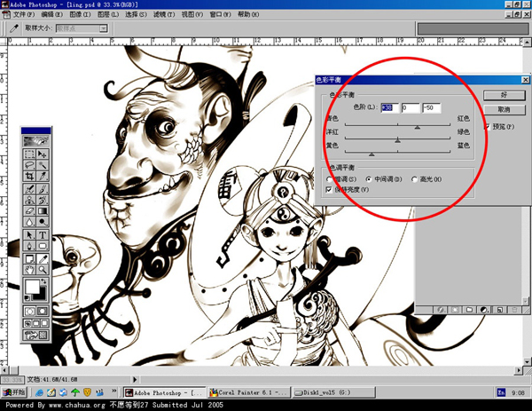The width and height of the screenshot is (532, 411).
Task: Select the Lasso tool
Action: click(30, 165)
